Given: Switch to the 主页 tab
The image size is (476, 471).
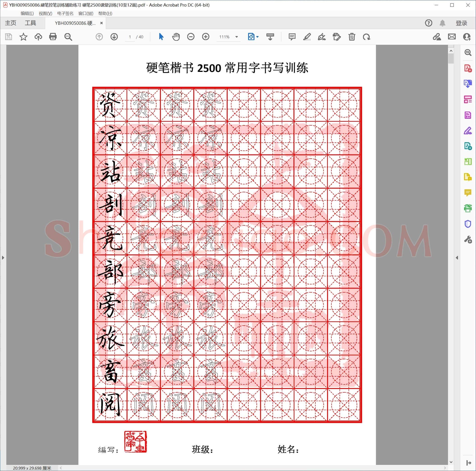Looking at the screenshot, I should [11, 23].
